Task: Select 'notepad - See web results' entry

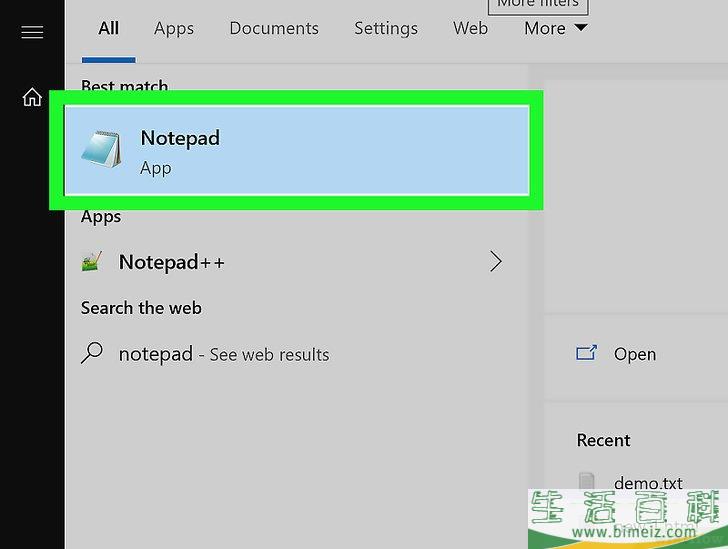Action: coord(297,354)
